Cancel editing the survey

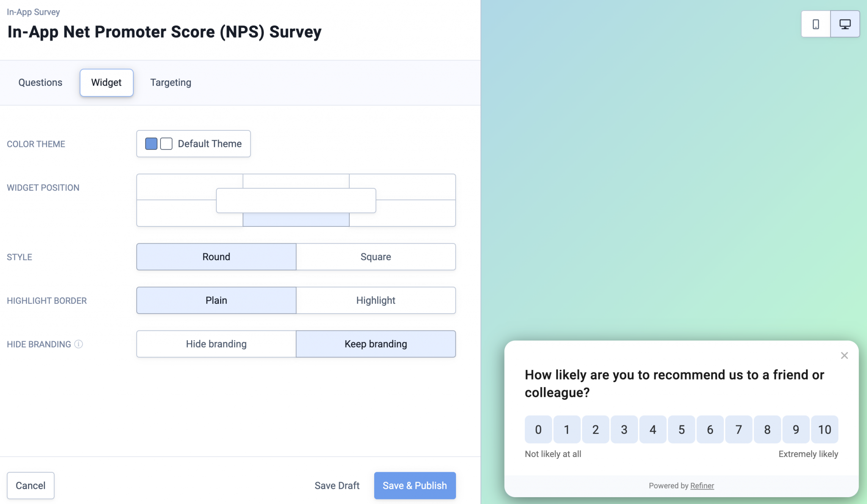point(30,485)
